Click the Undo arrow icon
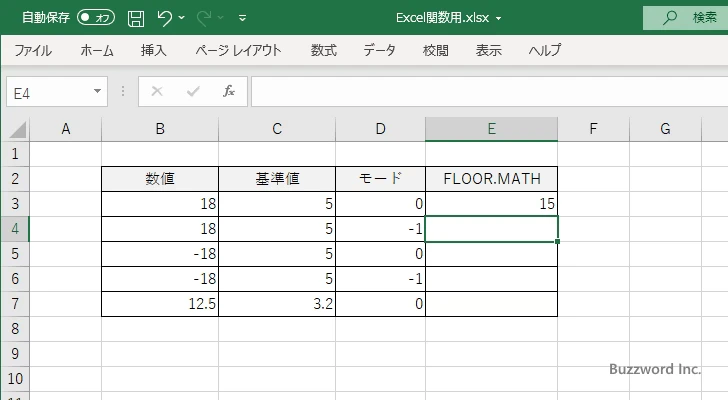This screenshot has width=728, height=400. (x=164, y=18)
